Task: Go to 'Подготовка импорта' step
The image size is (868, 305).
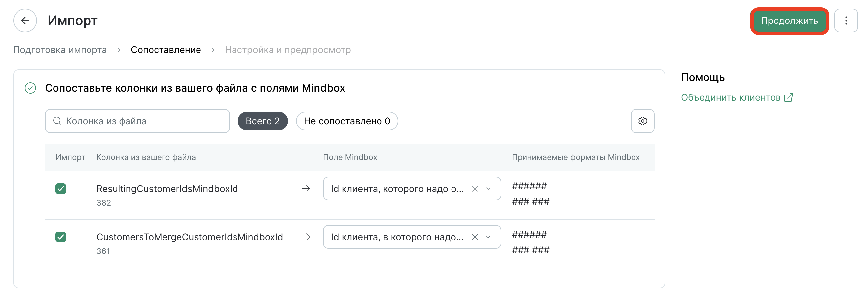Action: coord(60,50)
